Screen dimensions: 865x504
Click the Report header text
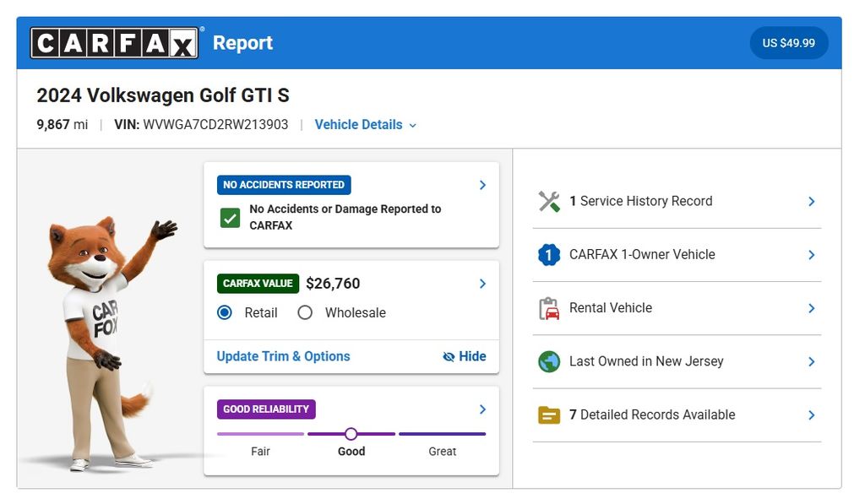pos(242,43)
